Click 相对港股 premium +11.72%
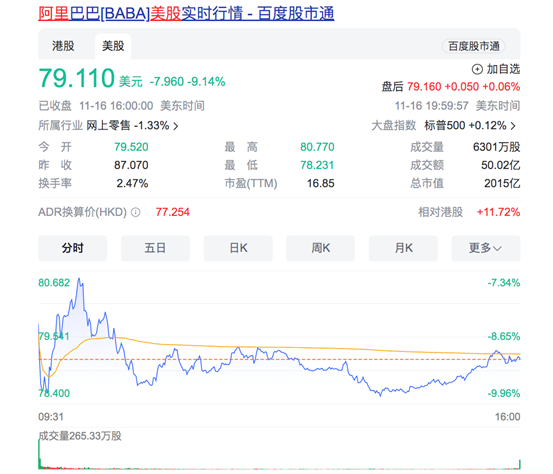The height and width of the screenshot is (474, 553). click(498, 212)
